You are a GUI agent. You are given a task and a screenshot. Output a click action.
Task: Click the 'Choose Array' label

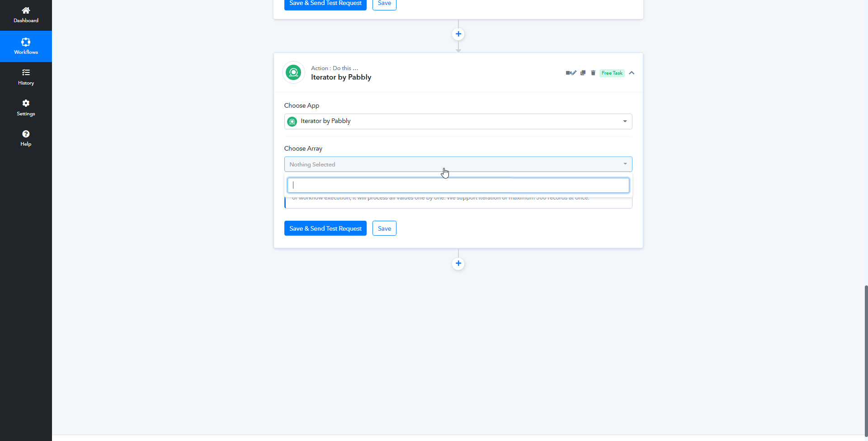[x=303, y=148]
